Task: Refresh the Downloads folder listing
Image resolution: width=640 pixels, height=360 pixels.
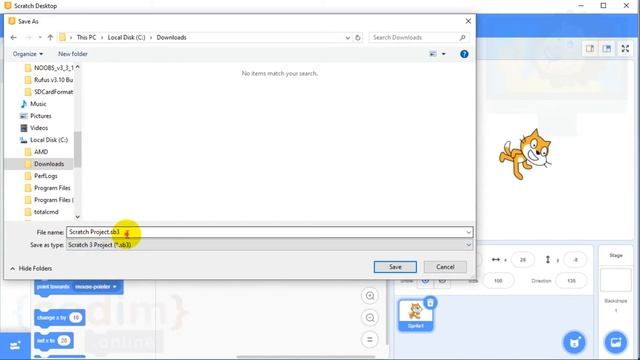Action: pyautogui.click(x=358, y=38)
